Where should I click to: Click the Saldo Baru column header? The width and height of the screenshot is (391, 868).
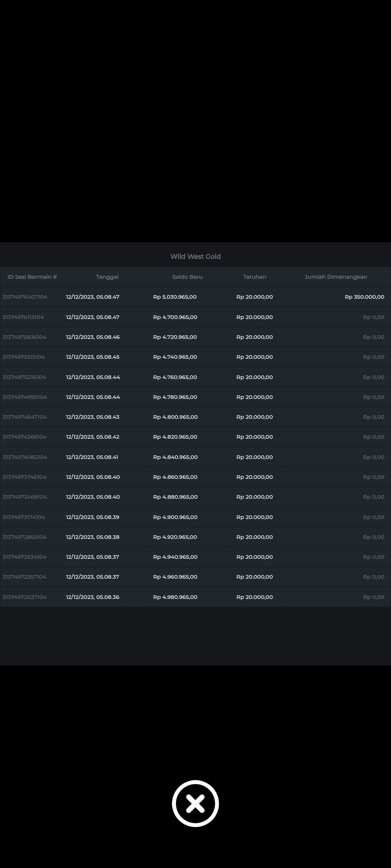pos(187,277)
